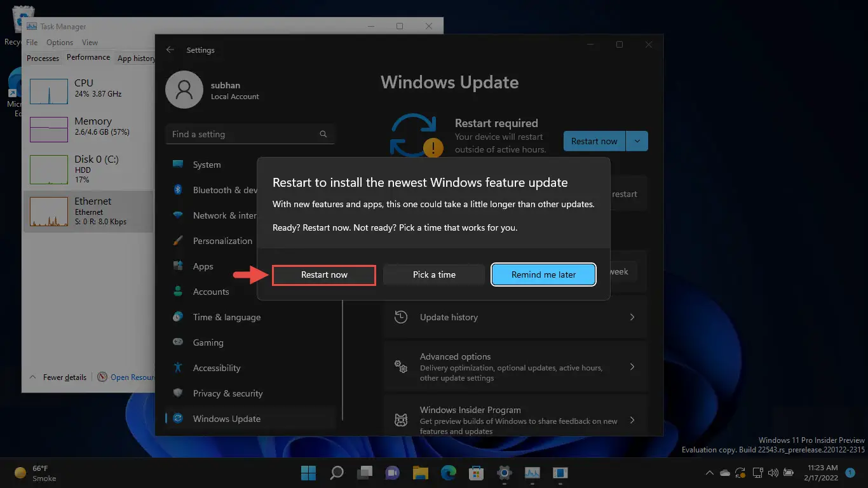Switch to the Processes tab in Task Manager
Image resolution: width=868 pixels, height=488 pixels.
click(43, 58)
